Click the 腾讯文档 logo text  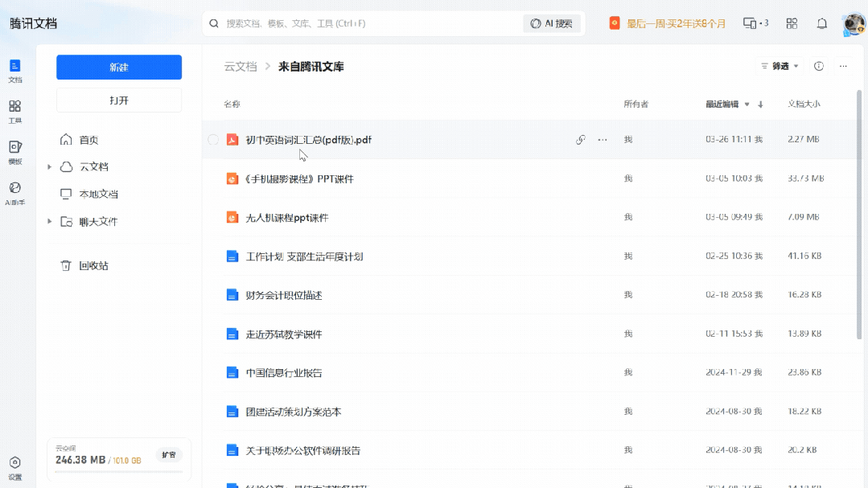pyautogui.click(x=33, y=23)
